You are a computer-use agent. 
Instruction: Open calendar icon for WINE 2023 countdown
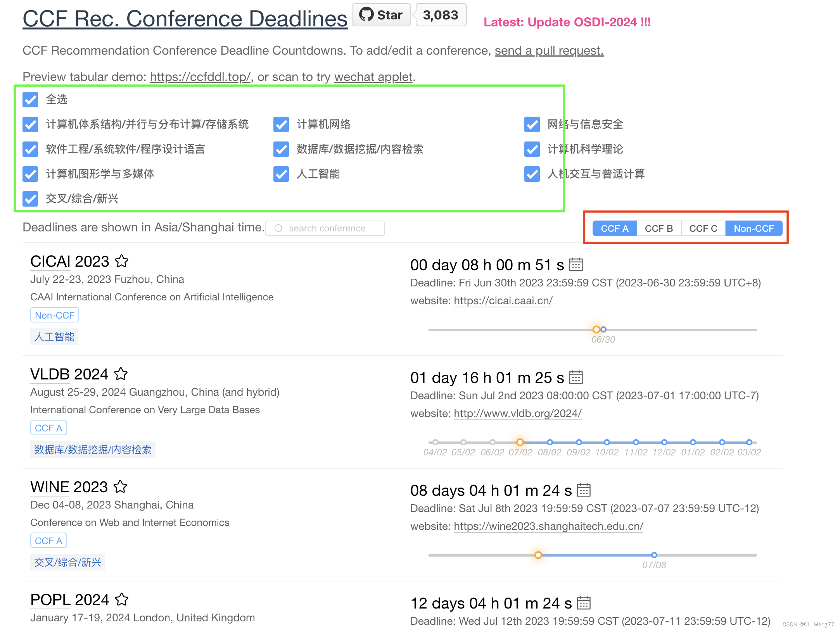point(584,490)
